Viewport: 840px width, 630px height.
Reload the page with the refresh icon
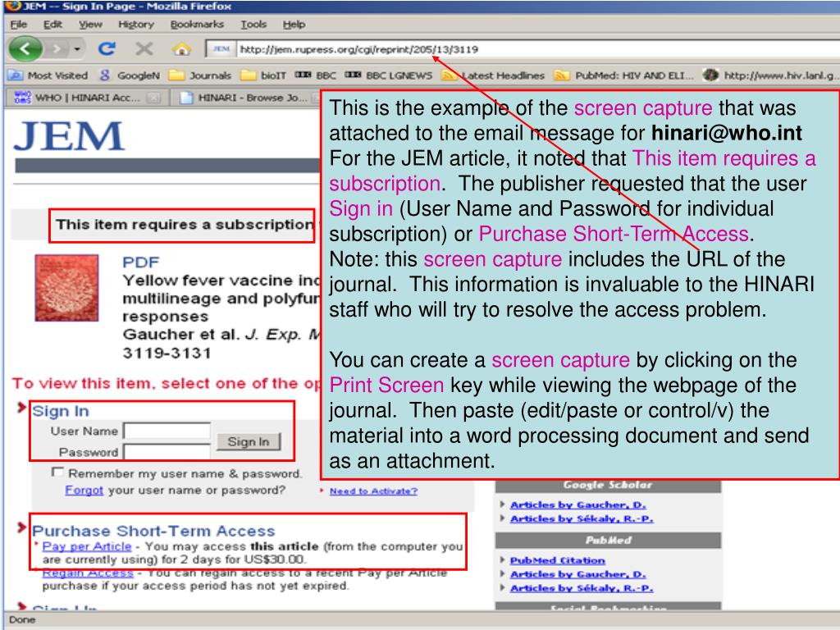107,48
